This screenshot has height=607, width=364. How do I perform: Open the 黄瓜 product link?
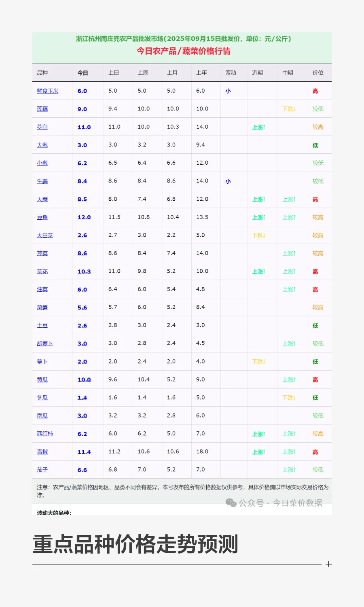click(x=42, y=380)
